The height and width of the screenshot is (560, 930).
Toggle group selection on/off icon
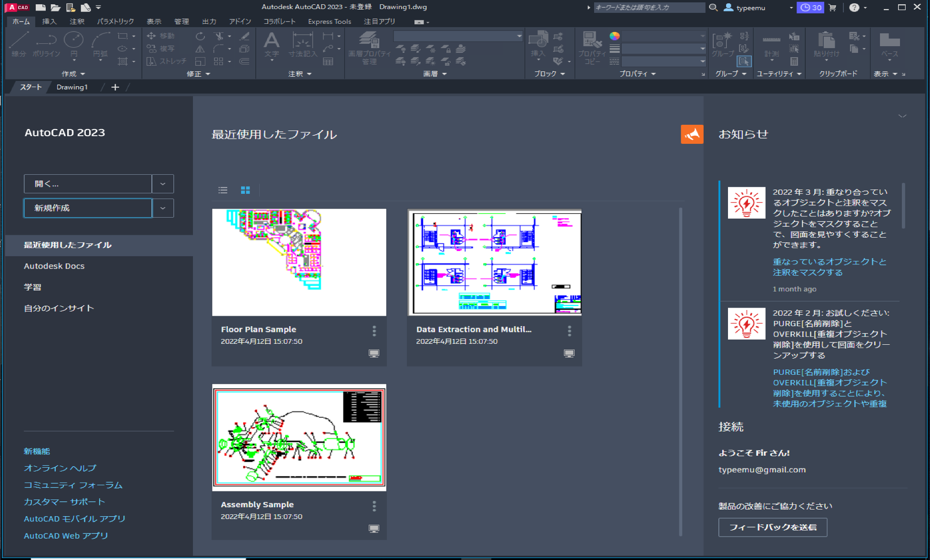coord(744,61)
